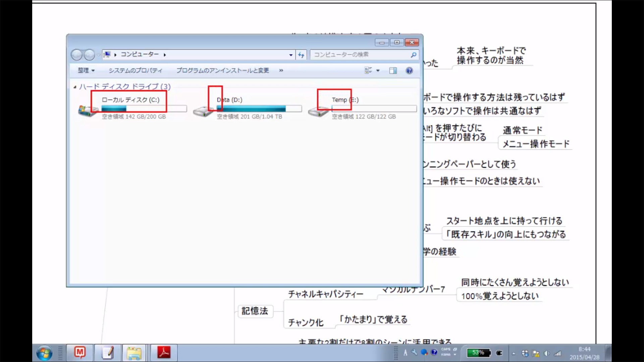Toggle the preview pane button
The width and height of the screenshot is (644, 362).
click(x=393, y=71)
